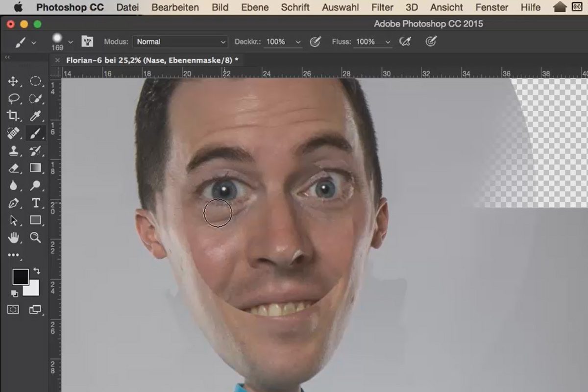The height and width of the screenshot is (392, 588).
Task: Select the Dodge tool
Action: tap(35, 185)
